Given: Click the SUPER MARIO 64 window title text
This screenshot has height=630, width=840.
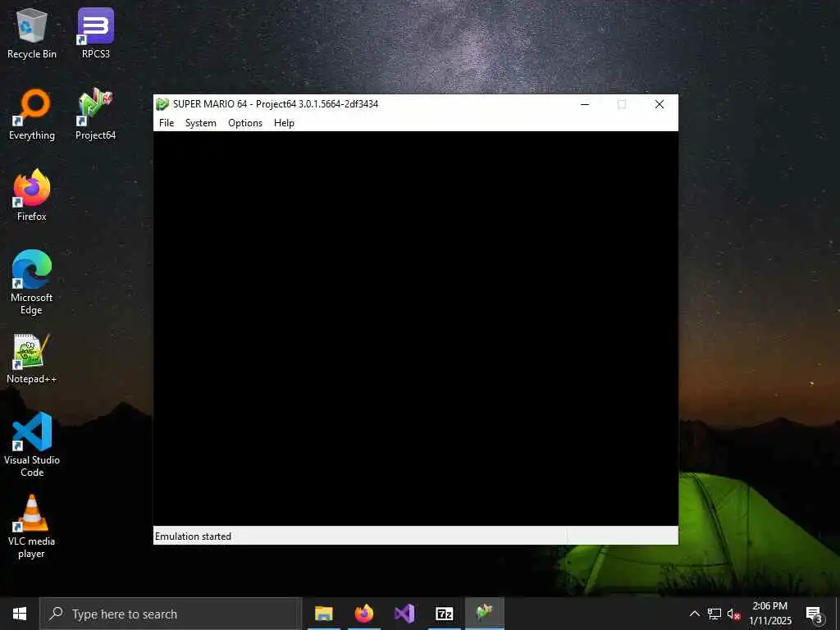Looking at the screenshot, I should [276, 104].
